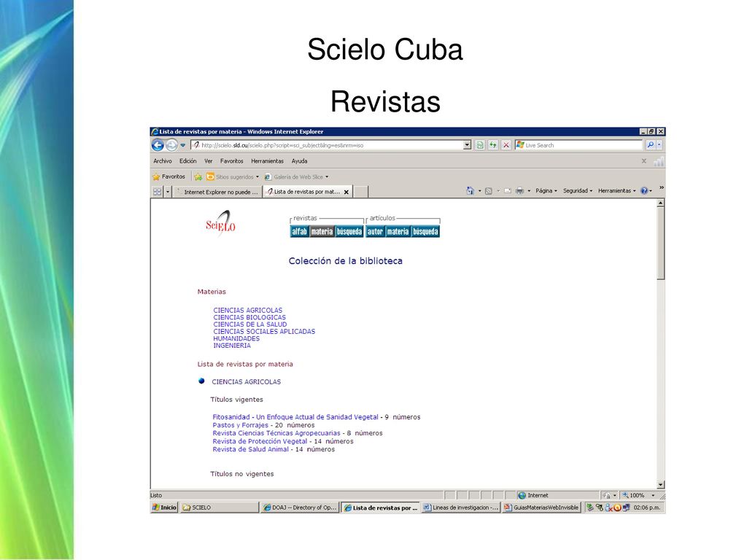Switch to DOAJ Directory taskbar window
This screenshot has height=560, width=747.
300,507
